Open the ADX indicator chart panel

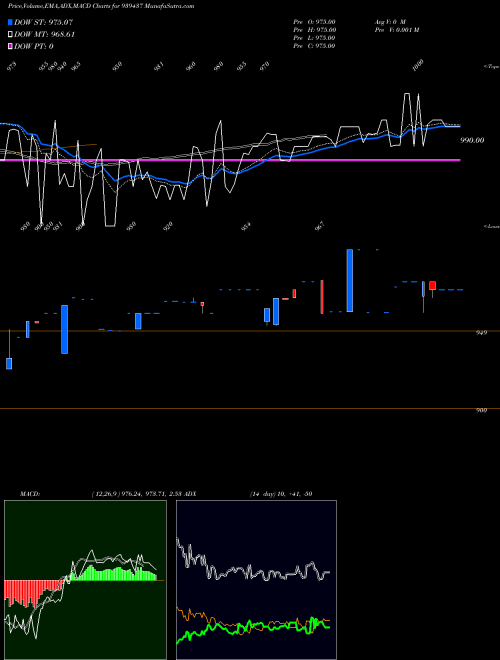256,580
